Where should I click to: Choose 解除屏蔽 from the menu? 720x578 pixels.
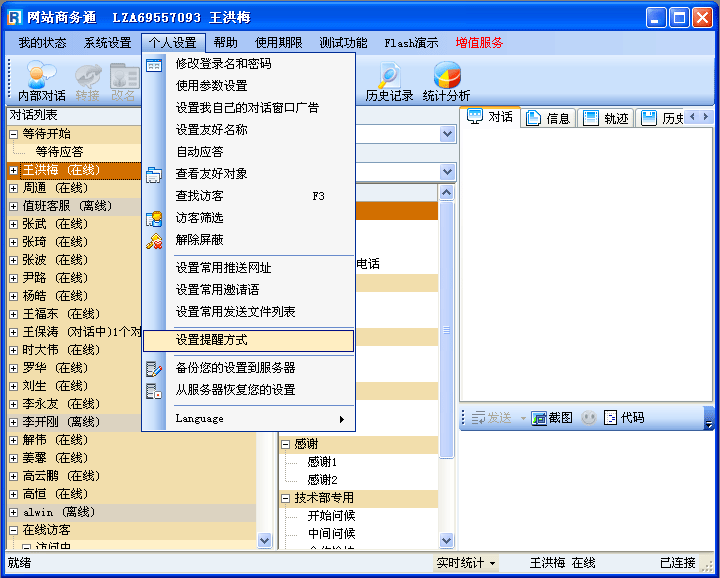tap(199, 240)
